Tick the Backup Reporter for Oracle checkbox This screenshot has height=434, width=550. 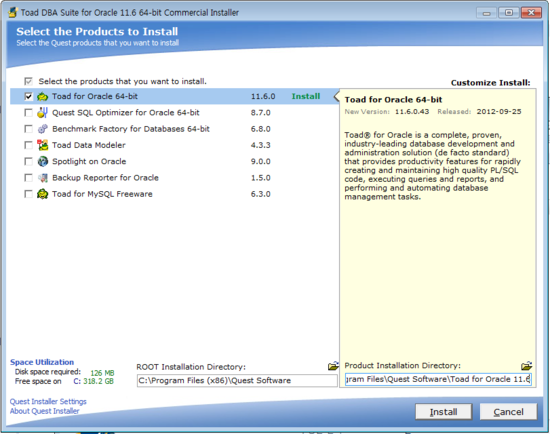click(x=28, y=178)
